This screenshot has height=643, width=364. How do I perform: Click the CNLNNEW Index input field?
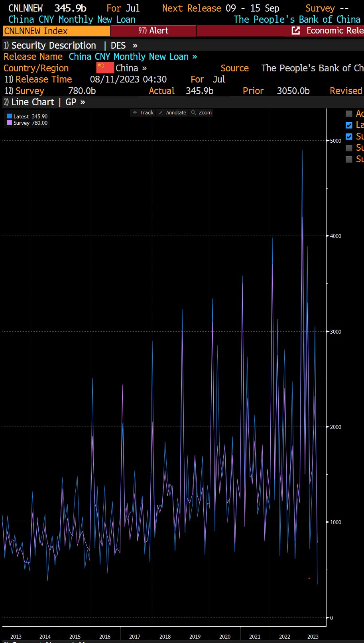click(x=56, y=31)
